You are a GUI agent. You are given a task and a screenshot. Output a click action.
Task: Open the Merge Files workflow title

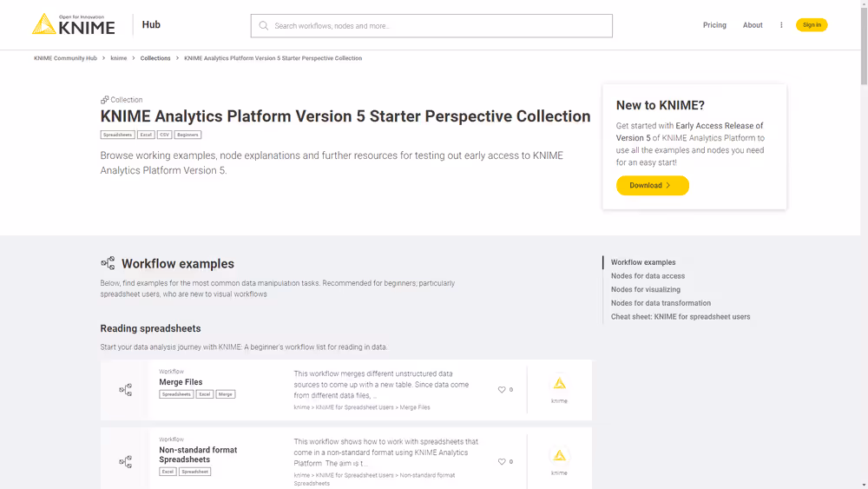[x=181, y=382]
